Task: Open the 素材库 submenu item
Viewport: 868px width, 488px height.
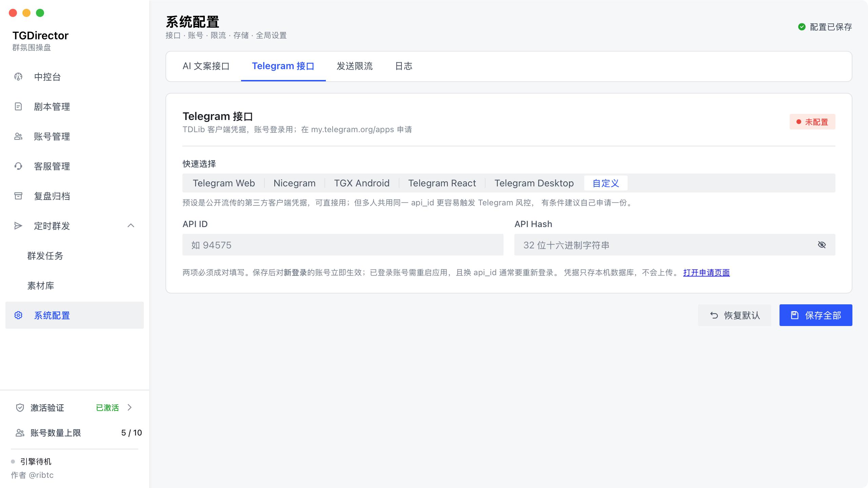Action: (x=75, y=286)
